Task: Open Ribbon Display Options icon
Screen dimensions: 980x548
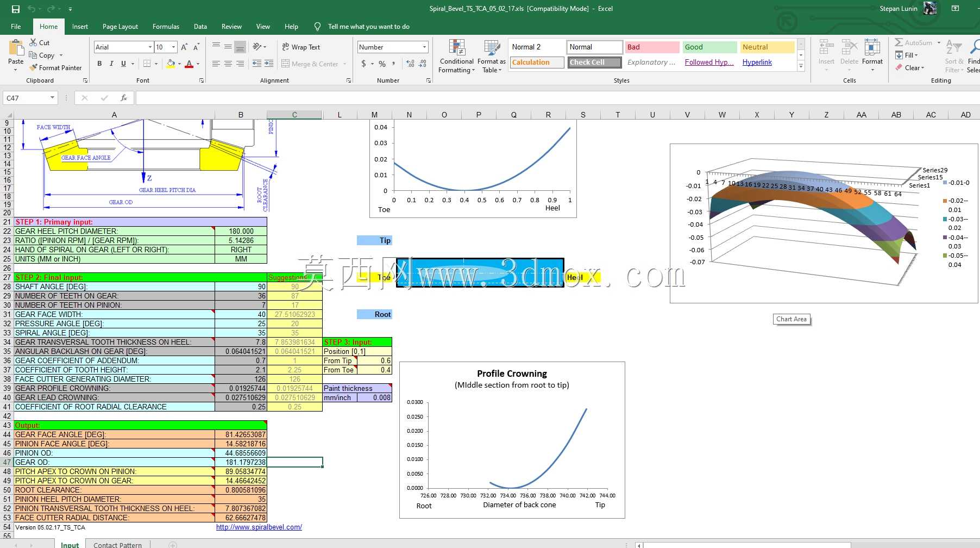Action: (x=955, y=9)
